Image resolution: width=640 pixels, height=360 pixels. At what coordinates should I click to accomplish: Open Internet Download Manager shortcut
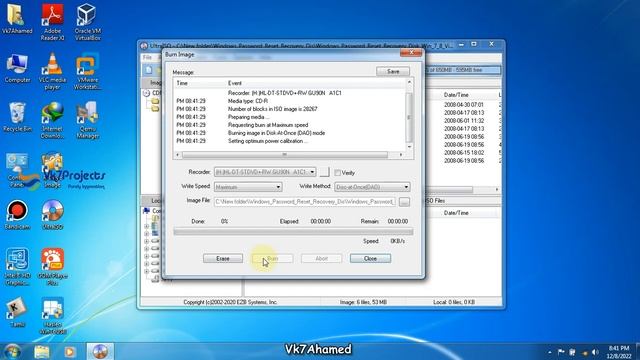pos(52,120)
